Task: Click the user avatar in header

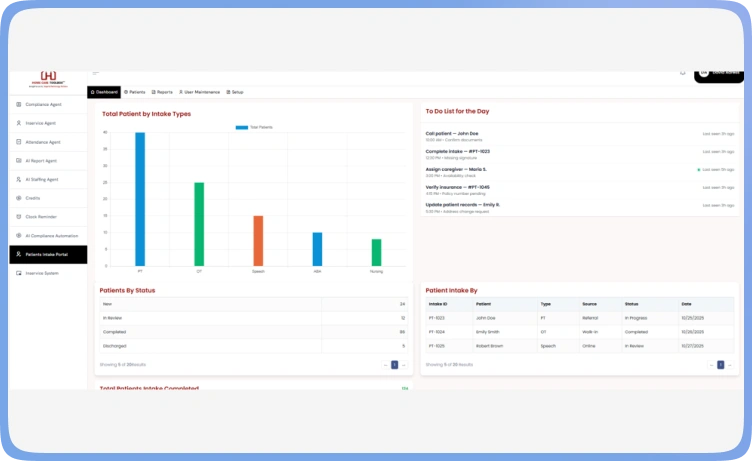Action: [x=704, y=73]
